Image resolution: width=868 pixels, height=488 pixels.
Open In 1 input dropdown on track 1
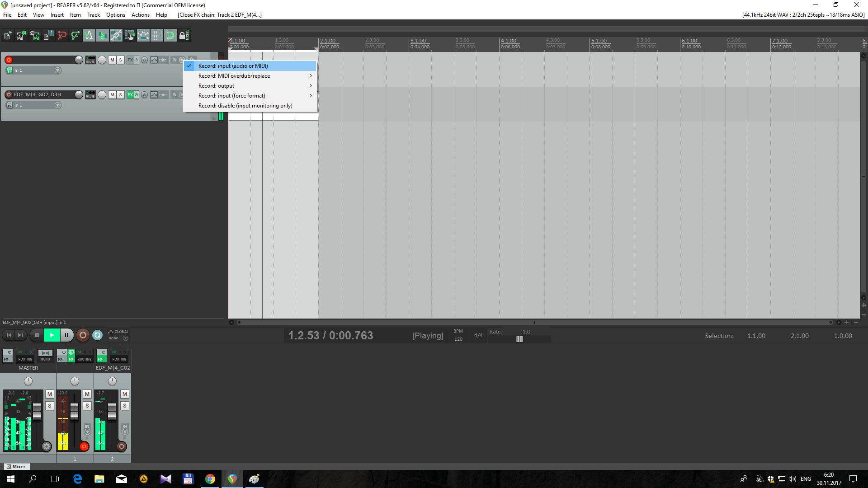click(x=57, y=70)
